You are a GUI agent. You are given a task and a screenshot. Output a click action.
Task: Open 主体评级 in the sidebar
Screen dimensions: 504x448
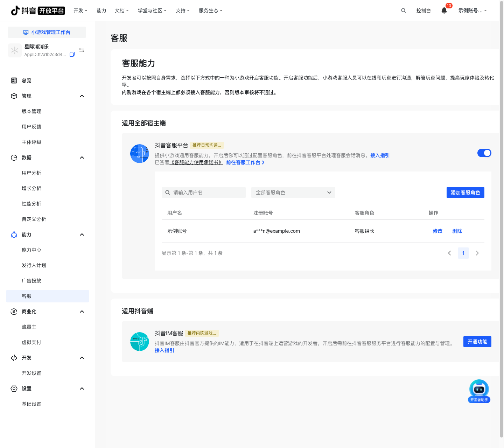31,142
